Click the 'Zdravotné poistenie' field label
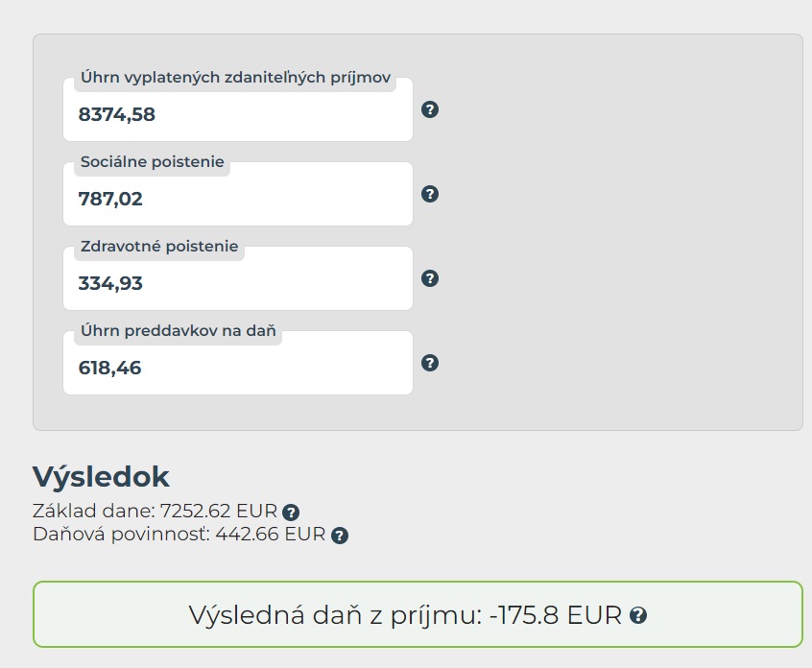Screen dimensions: 812x668 tap(159, 247)
